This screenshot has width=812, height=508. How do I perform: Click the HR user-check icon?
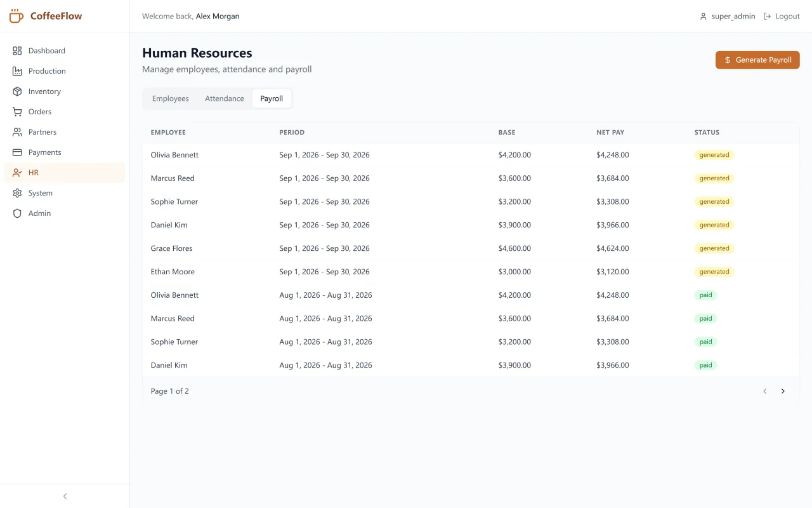point(17,173)
